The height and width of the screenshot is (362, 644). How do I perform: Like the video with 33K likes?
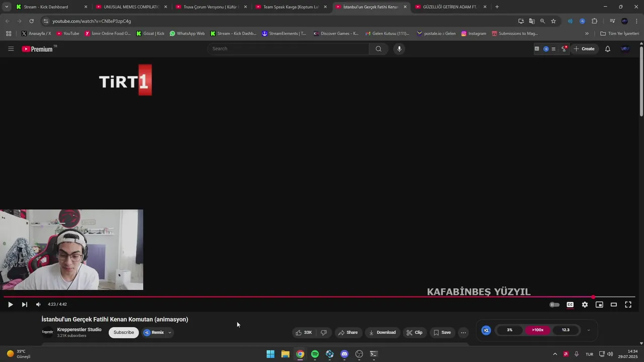tap(303, 332)
